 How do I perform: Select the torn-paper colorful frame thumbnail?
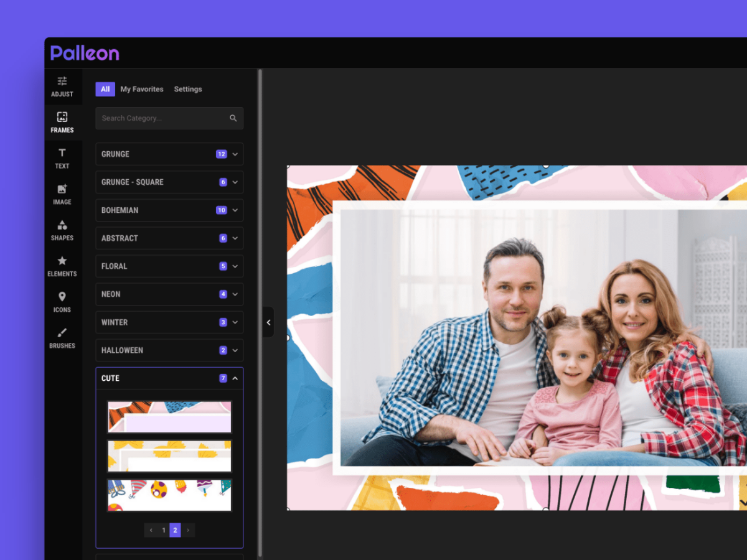point(169,417)
